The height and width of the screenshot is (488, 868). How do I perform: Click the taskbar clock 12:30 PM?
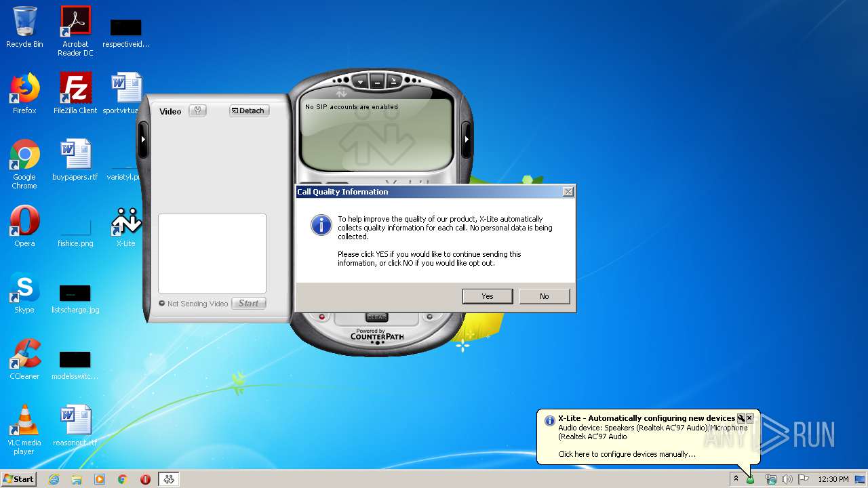(x=833, y=479)
